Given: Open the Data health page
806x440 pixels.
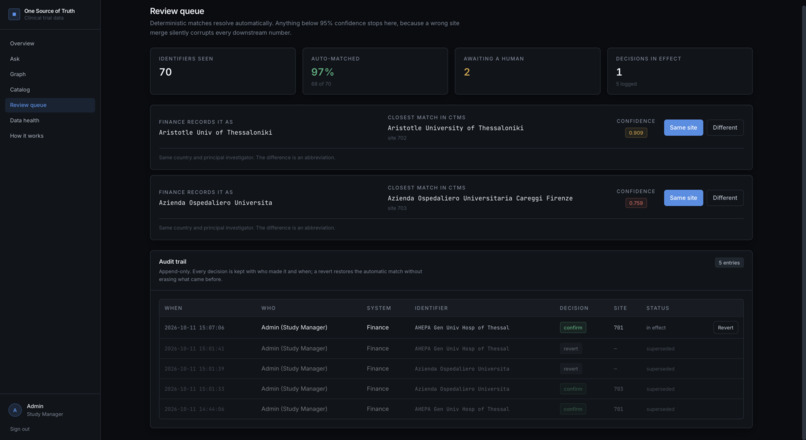Looking at the screenshot, I should [x=50, y=121].
